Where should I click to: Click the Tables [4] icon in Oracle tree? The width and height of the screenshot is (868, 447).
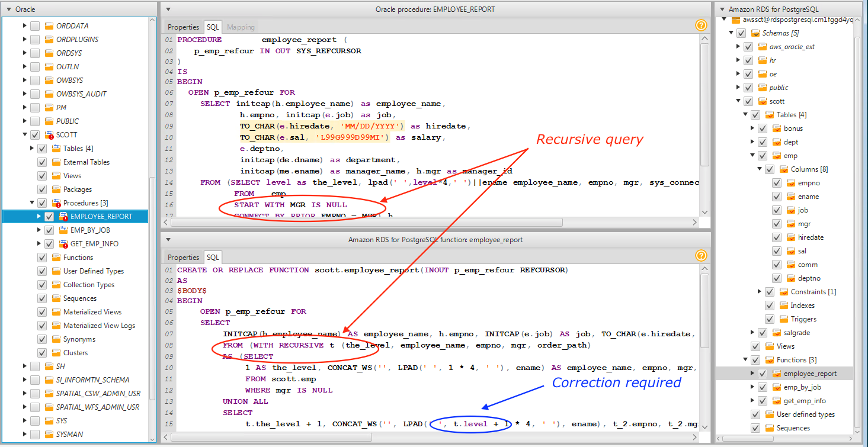(56, 149)
